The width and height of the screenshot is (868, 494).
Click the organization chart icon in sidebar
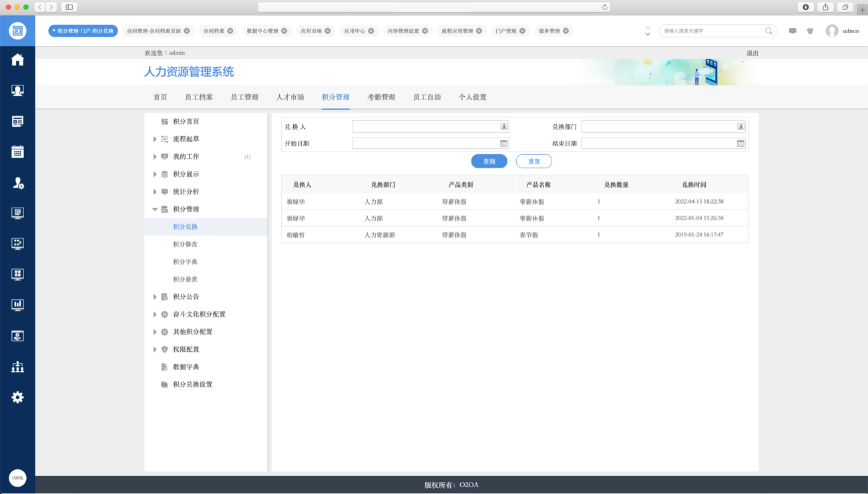coord(17,366)
